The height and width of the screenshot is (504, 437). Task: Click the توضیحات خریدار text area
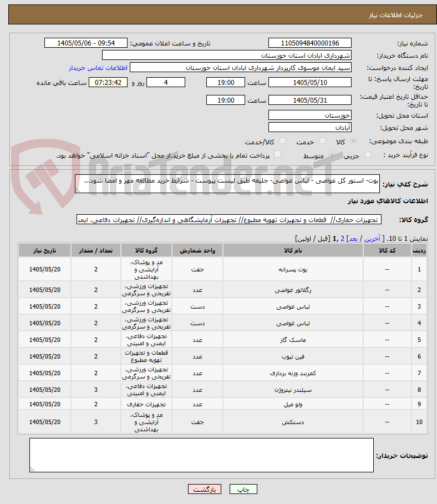(x=201, y=455)
